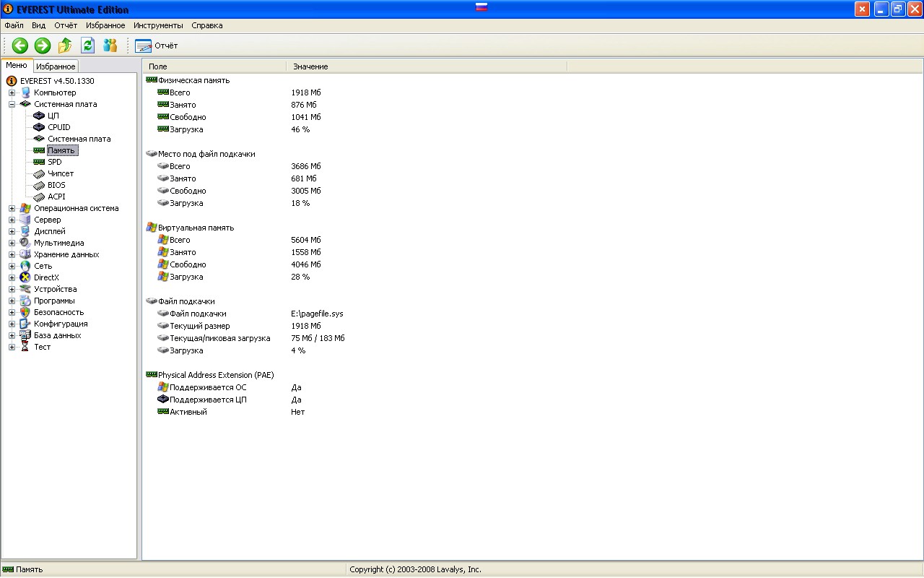Select EVEREST v4.50.1330 root node
924x578 pixels.
[x=57, y=81]
